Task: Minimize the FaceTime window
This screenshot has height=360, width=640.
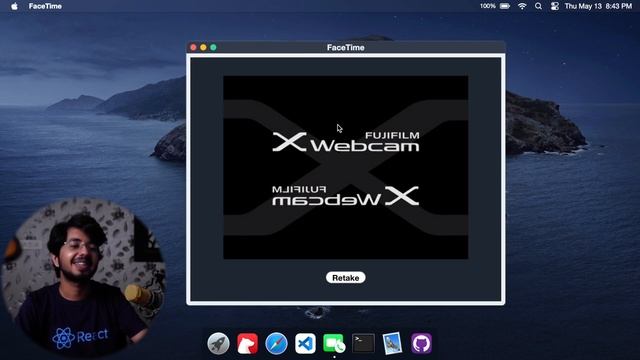Action: tap(203, 47)
